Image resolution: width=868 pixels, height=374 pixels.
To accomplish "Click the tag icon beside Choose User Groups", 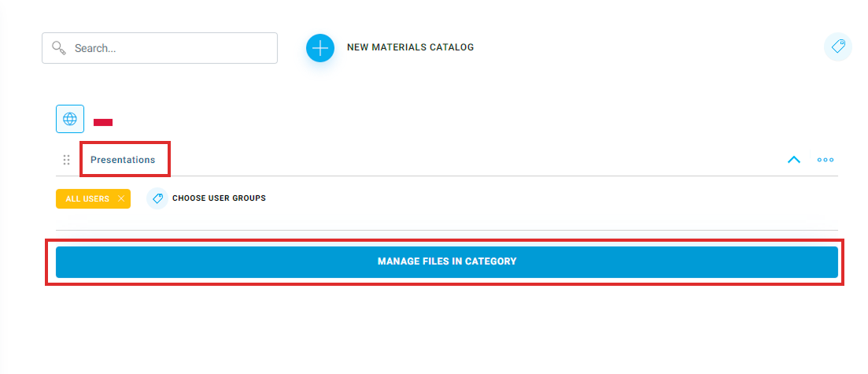I will pos(157,198).
